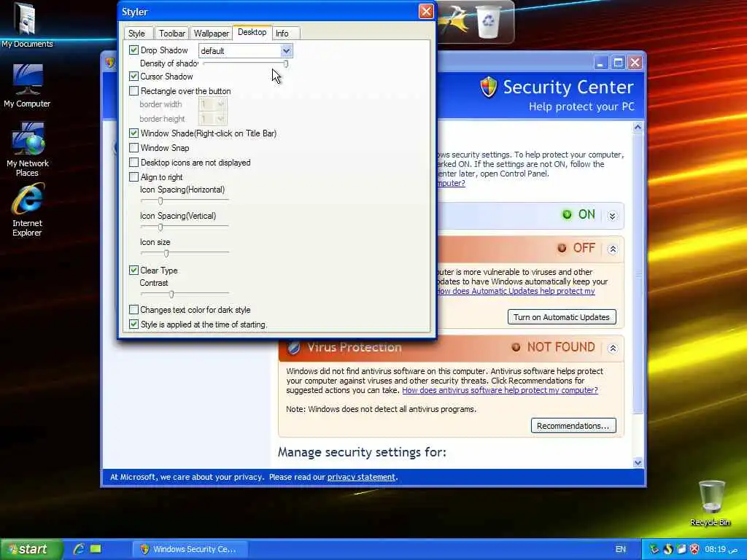Open the Drop Shadow default dropdown
The width and height of the screenshot is (747, 560).
pos(286,50)
